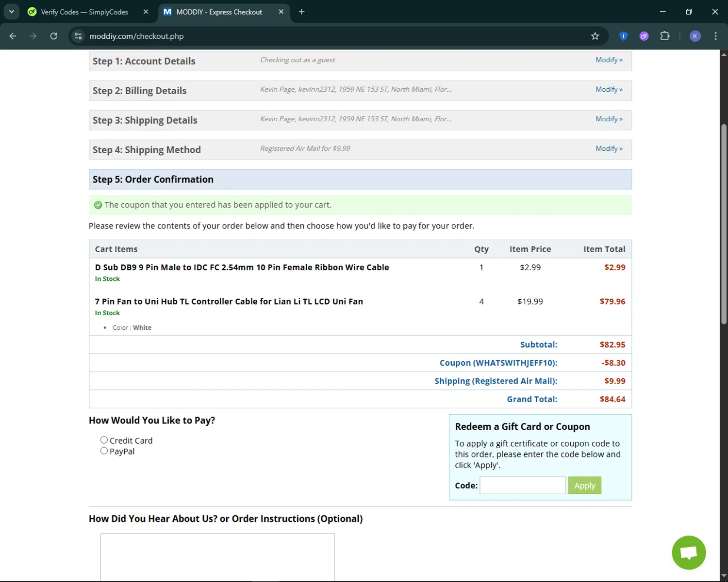Click the order instructions text area

(217, 557)
